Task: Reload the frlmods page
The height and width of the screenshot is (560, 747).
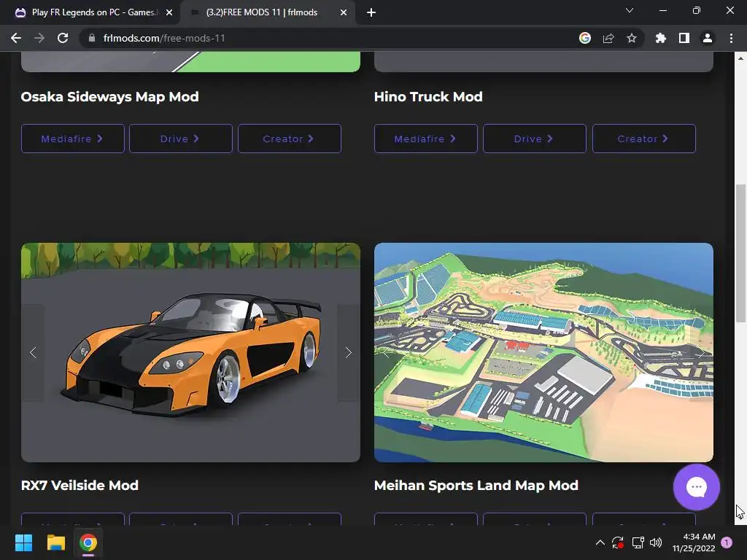Action: 63,38
